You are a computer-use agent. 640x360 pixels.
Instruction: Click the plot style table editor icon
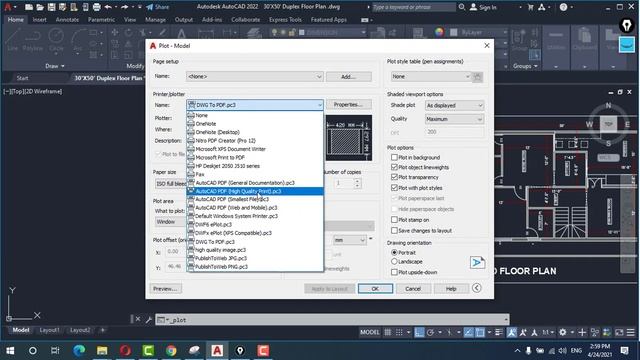tap(478, 77)
